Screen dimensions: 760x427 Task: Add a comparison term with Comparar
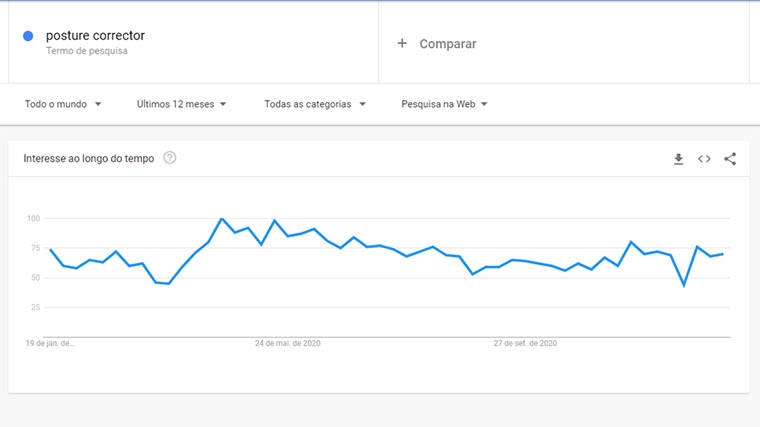pos(448,44)
